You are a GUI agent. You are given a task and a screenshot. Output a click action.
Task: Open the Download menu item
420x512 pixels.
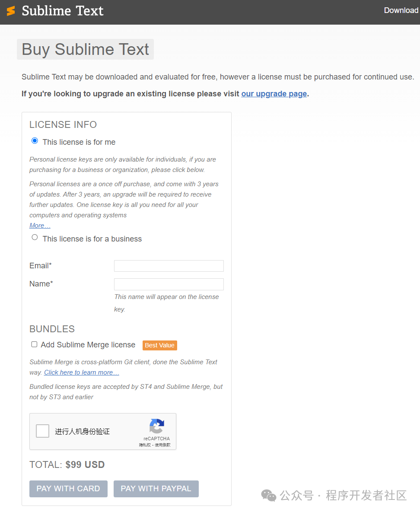[401, 10]
